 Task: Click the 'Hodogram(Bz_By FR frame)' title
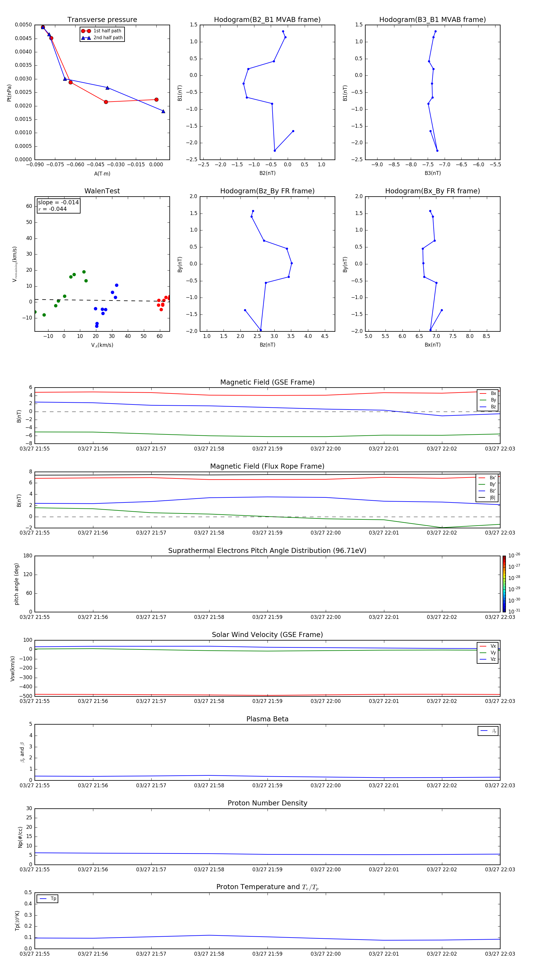[267, 191]
